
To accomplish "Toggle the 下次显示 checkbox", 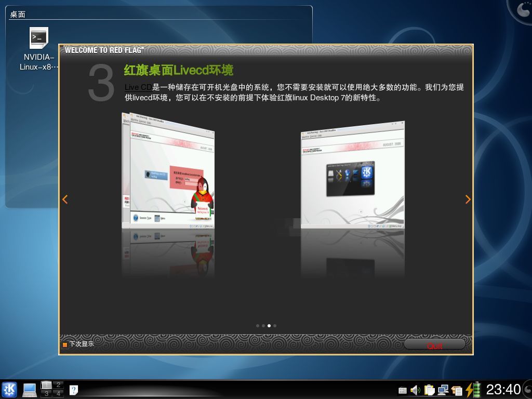I will coord(65,345).
